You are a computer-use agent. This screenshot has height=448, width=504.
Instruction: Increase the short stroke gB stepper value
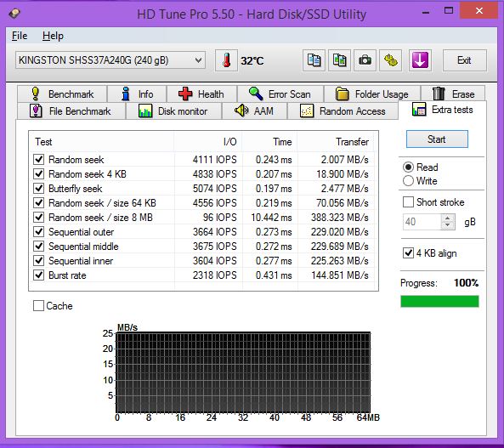[x=447, y=218]
